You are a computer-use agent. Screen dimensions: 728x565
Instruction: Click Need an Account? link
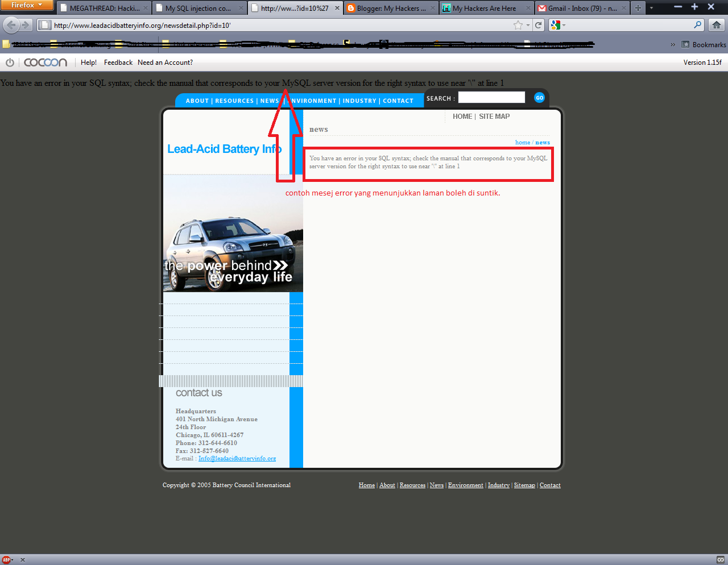(166, 63)
